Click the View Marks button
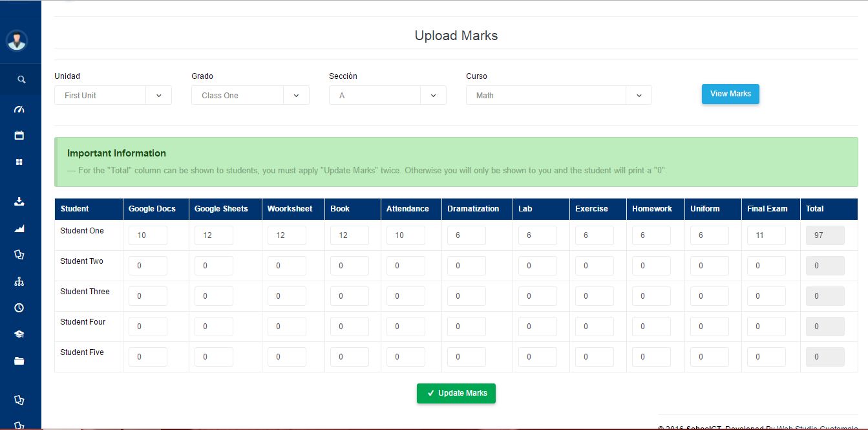The image size is (868, 430). 730,94
